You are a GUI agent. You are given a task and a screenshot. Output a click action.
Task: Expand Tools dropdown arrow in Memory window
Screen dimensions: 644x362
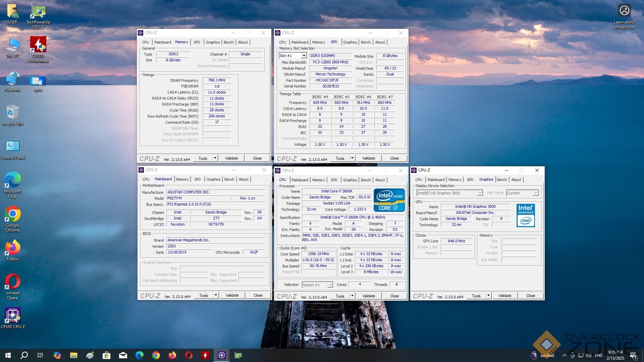point(215,158)
